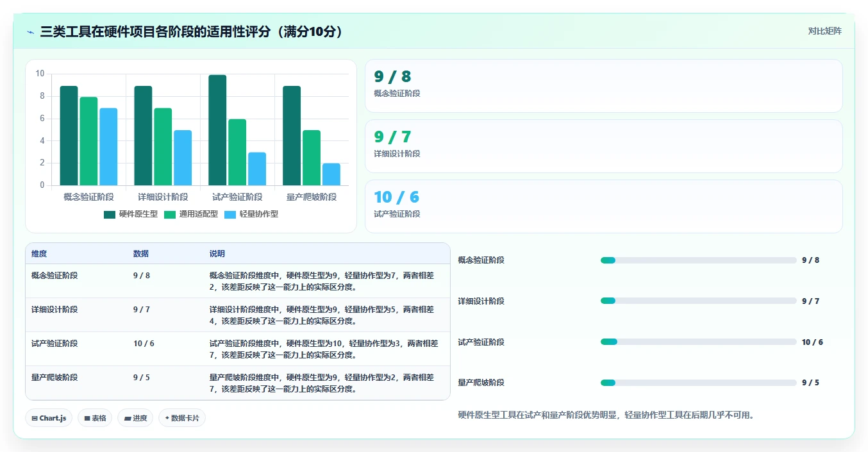Click the 对比矩阵 label in the header
868x452 pixels.
(x=824, y=31)
